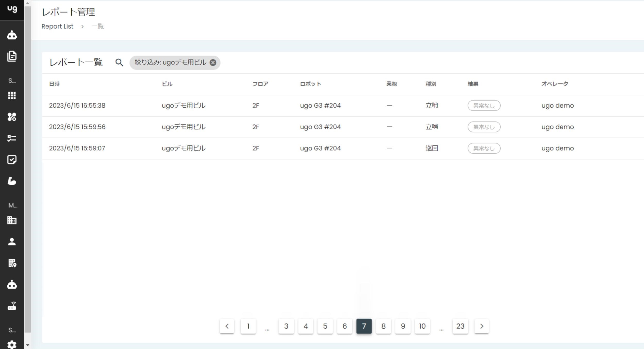The image size is (644, 349).
Task: Open the checklist icon in sidebar
Action: click(12, 138)
